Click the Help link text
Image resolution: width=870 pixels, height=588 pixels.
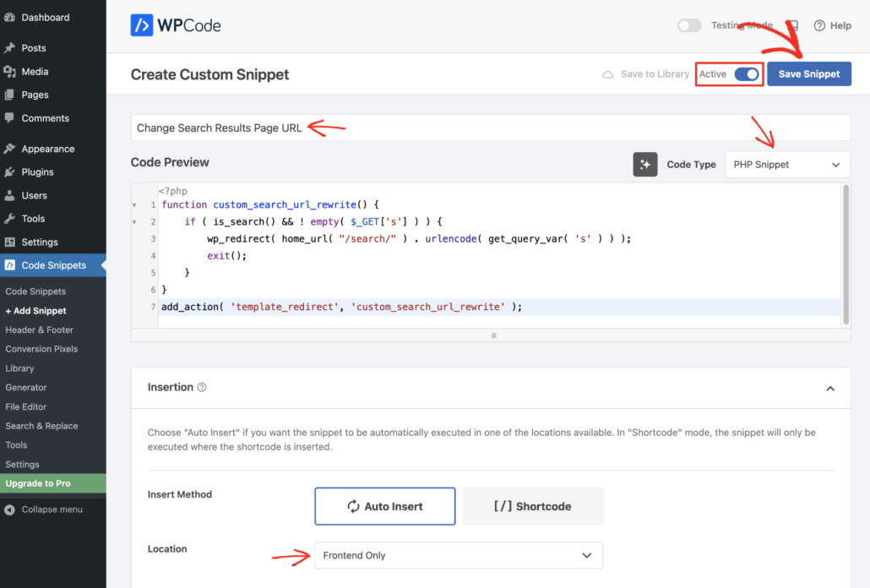pyautogui.click(x=840, y=25)
